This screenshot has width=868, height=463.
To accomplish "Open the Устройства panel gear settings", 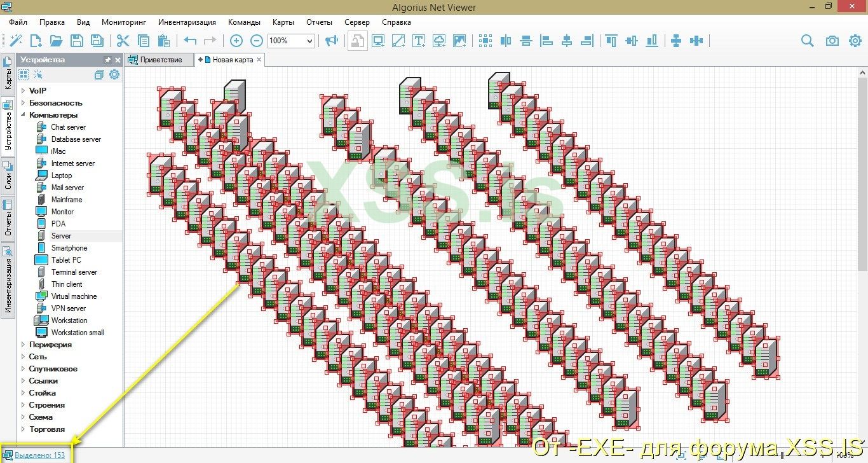I will (x=114, y=74).
